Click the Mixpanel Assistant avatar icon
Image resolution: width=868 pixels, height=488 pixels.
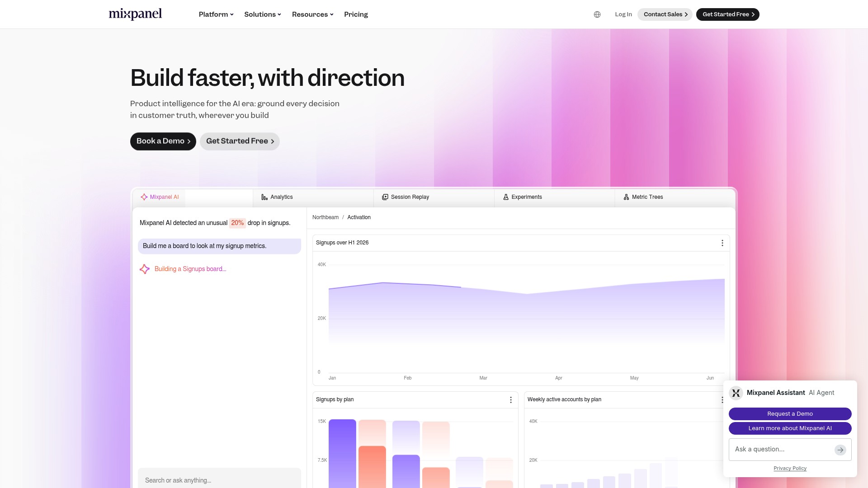tap(736, 393)
